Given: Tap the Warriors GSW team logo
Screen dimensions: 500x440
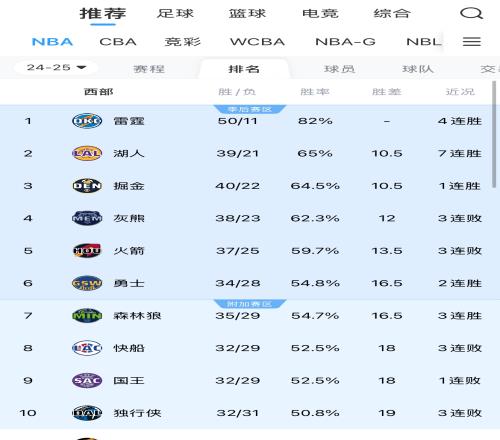Looking at the screenshot, I should click(87, 283).
